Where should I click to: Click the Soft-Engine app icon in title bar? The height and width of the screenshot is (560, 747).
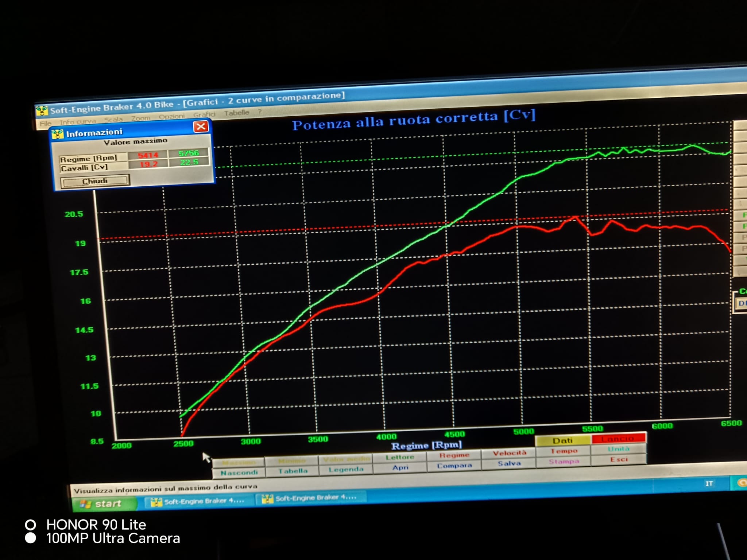click(x=42, y=110)
